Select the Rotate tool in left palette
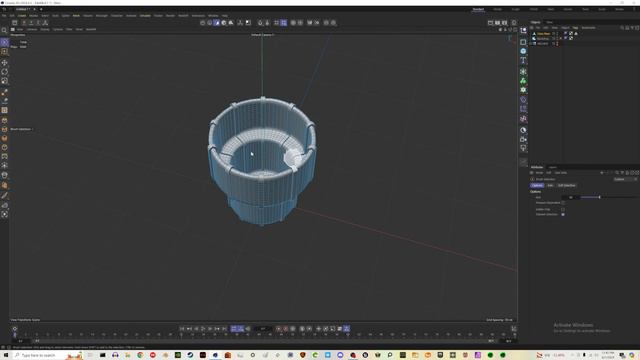 pyautogui.click(x=4, y=71)
